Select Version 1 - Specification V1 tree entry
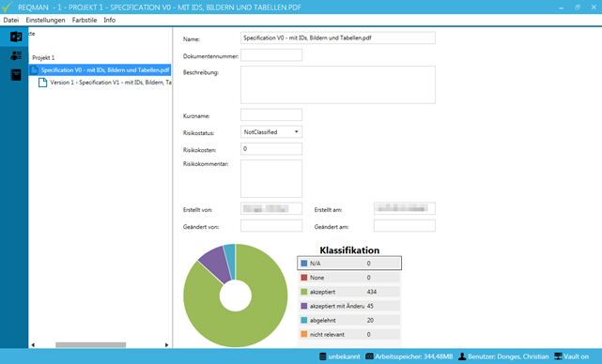This screenshot has width=602, height=364. 105,83
